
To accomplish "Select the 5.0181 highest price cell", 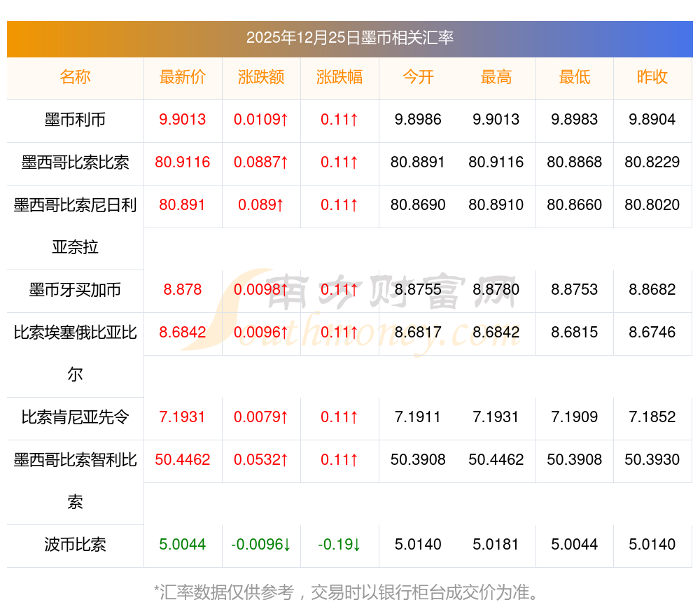I will [x=496, y=545].
